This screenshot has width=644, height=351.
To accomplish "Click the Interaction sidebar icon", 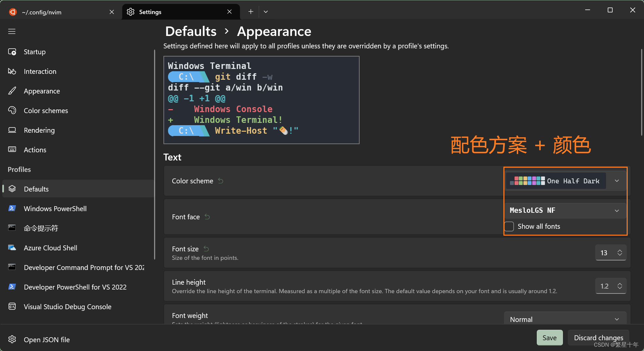I will click(x=12, y=71).
